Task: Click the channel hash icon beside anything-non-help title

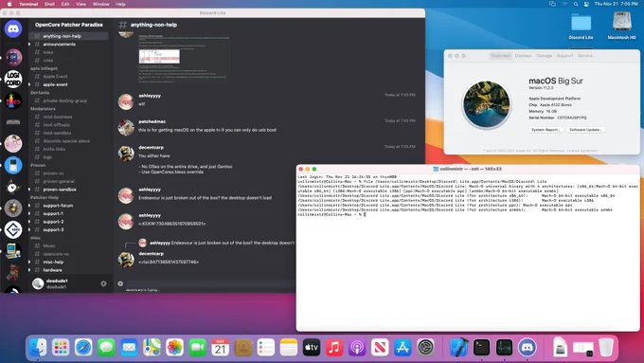Action: (x=122, y=25)
